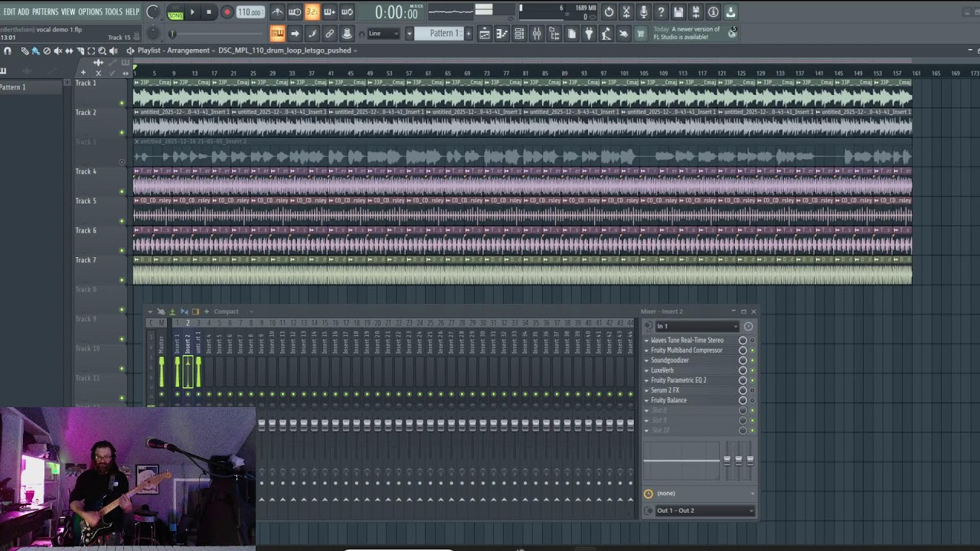This screenshot has height=551, width=980.
Task: Toggle Waves Tune Real-Time Stereo enable light
Action: click(x=752, y=341)
